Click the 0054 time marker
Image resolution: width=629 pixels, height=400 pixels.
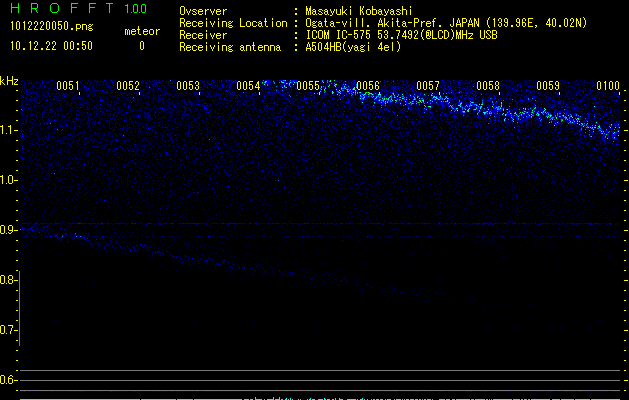point(248,86)
